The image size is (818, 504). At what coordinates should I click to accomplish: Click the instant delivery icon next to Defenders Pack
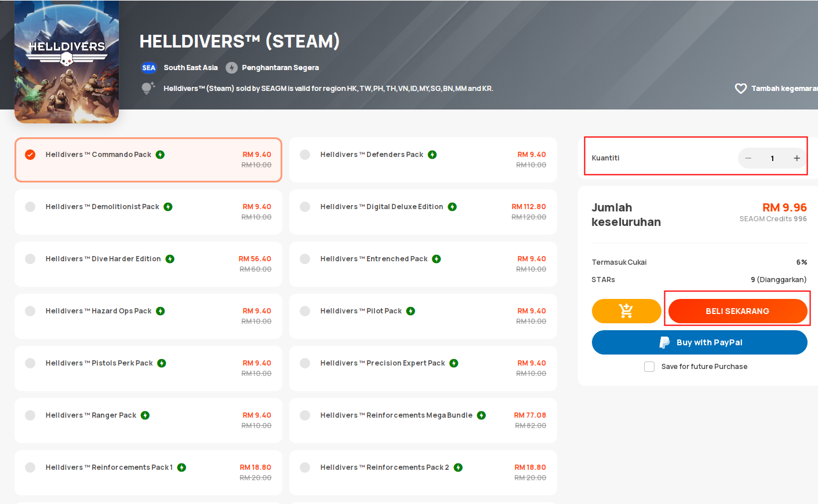432,155
